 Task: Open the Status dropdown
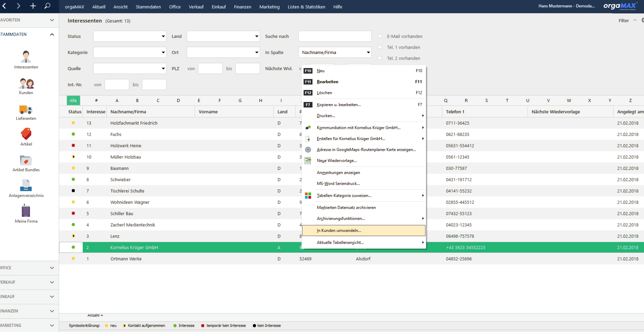(x=130, y=36)
